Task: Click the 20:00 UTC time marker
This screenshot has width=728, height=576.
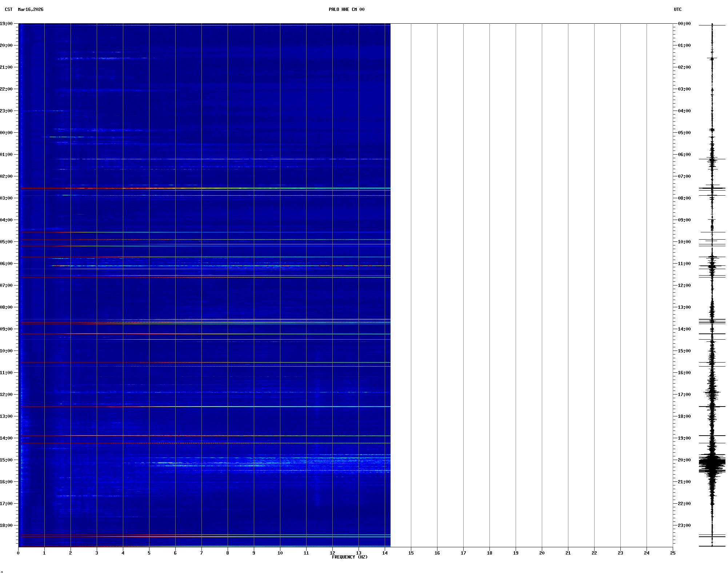Action: (684, 460)
